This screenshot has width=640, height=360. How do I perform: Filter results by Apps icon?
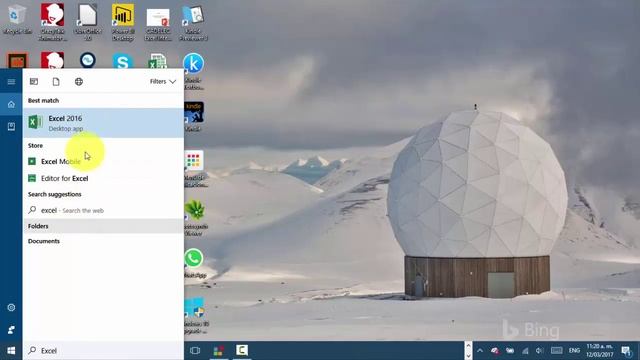pyautogui.click(x=34, y=82)
